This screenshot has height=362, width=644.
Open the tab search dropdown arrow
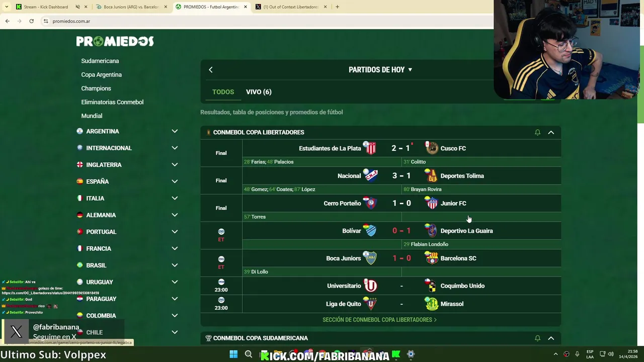tap(7, 7)
